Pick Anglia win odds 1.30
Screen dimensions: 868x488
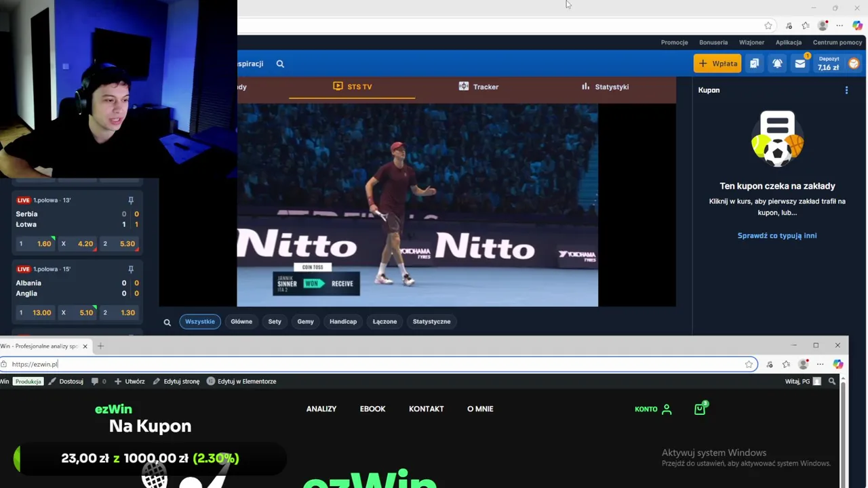[x=119, y=312]
